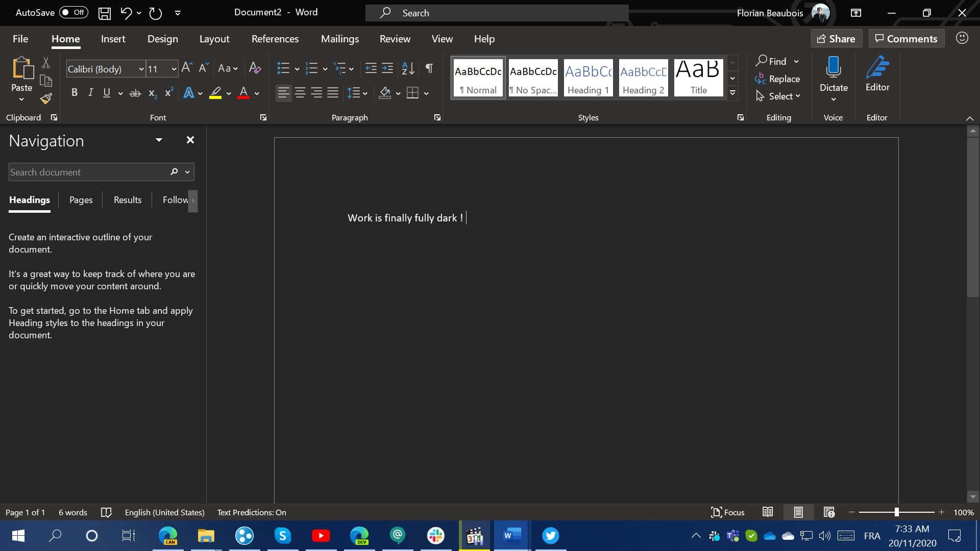The image size is (980, 551).
Task: Select Underline text formatting
Action: click(x=106, y=93)
